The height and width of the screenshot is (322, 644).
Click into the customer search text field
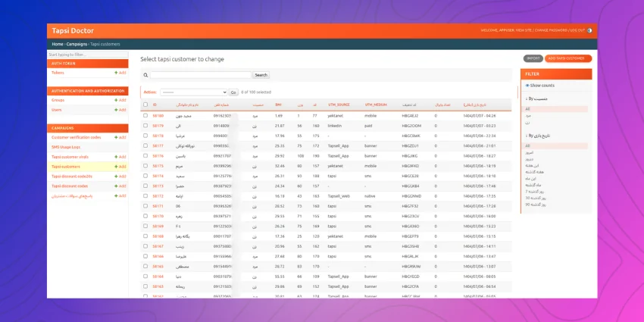pyautogui.click(x=201, y=75)
